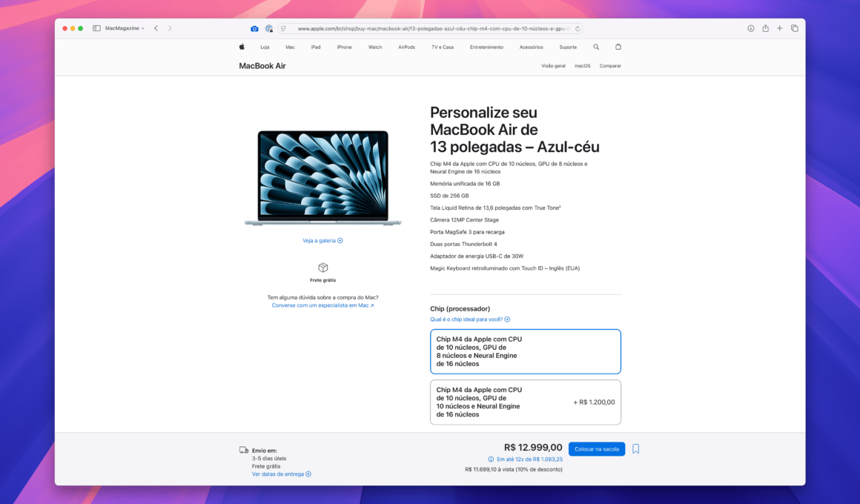Click the Adaptador de energia USB-C de 30W spec
The height and width of the screenshot is (504, 860).
pyautogui.click(x=477, y=256)
